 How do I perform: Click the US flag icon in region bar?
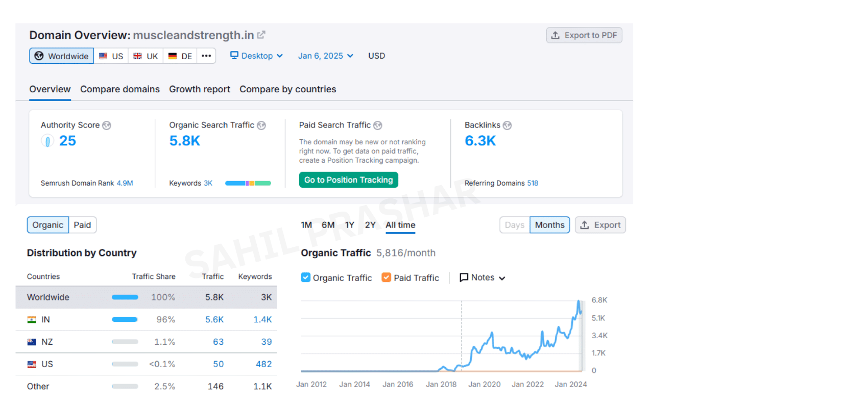pyautogui.click(x=103, y=56)
